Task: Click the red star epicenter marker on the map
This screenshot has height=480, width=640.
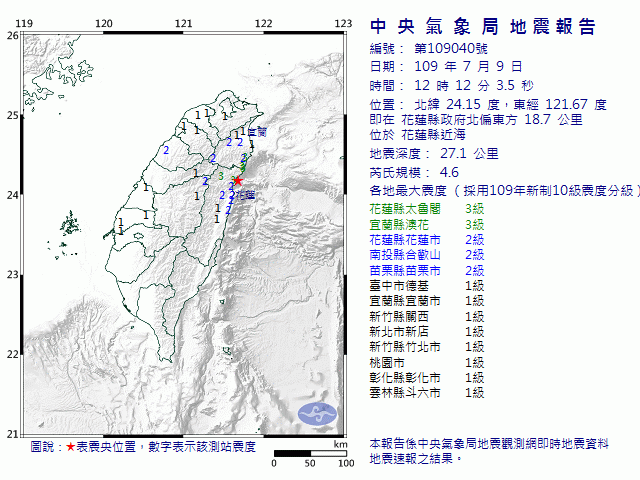Action: pyautogui.click(x=237, y=182)
